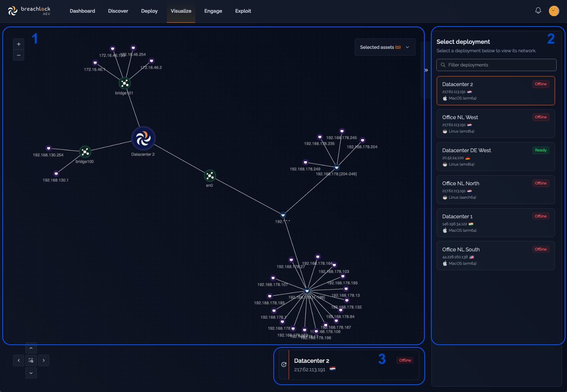The width and height of the screenshot is (567, 392).
Task: Select the bridge101 interface node
Action: click(x=125, y=83)
